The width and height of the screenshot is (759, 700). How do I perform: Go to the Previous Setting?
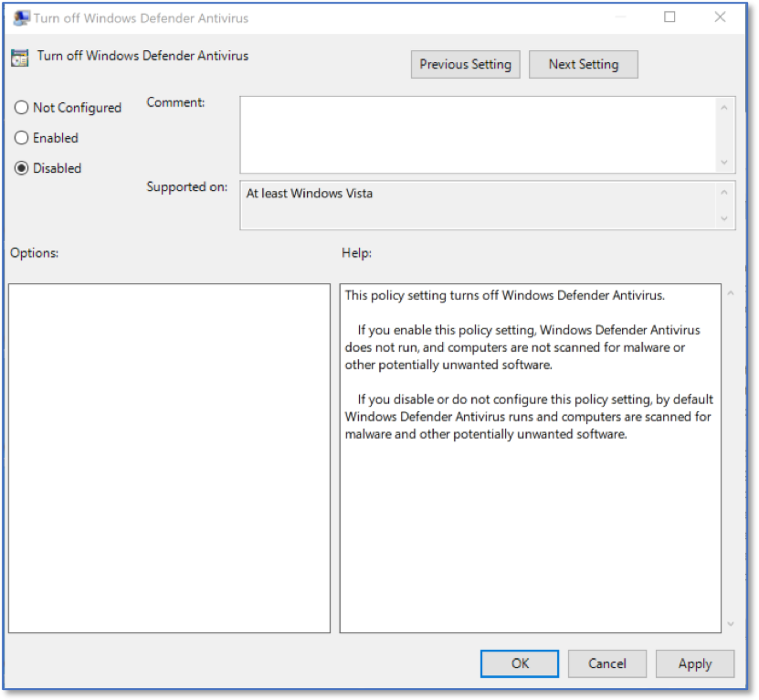465,65
